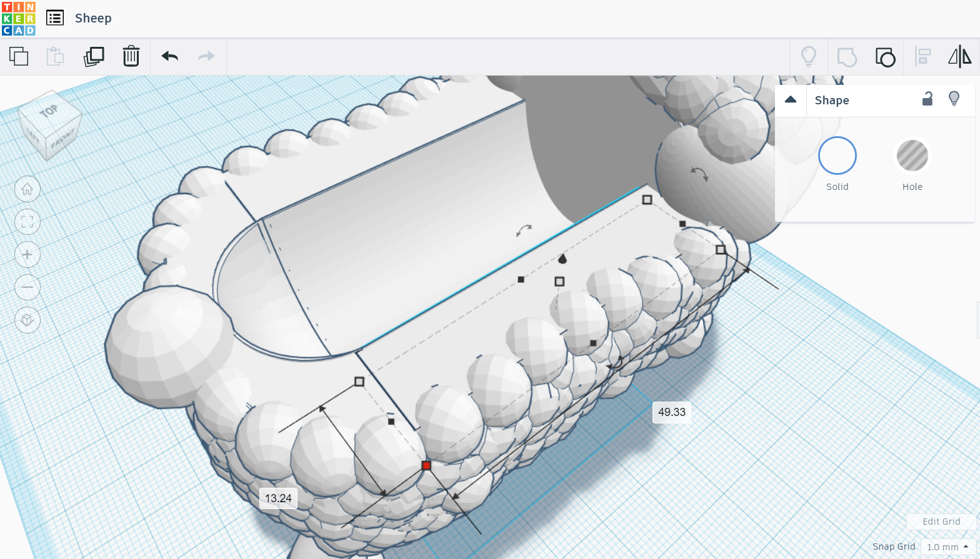Screen dimensions: 980x559
Task: Click the black cone height handle
Action: (562, 259)
